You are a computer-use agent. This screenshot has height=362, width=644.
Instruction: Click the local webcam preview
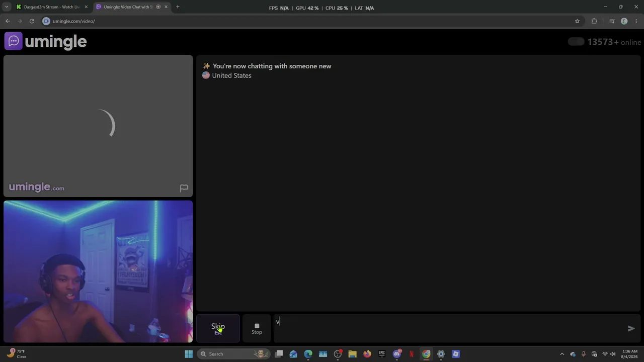(x=98, y=271)
